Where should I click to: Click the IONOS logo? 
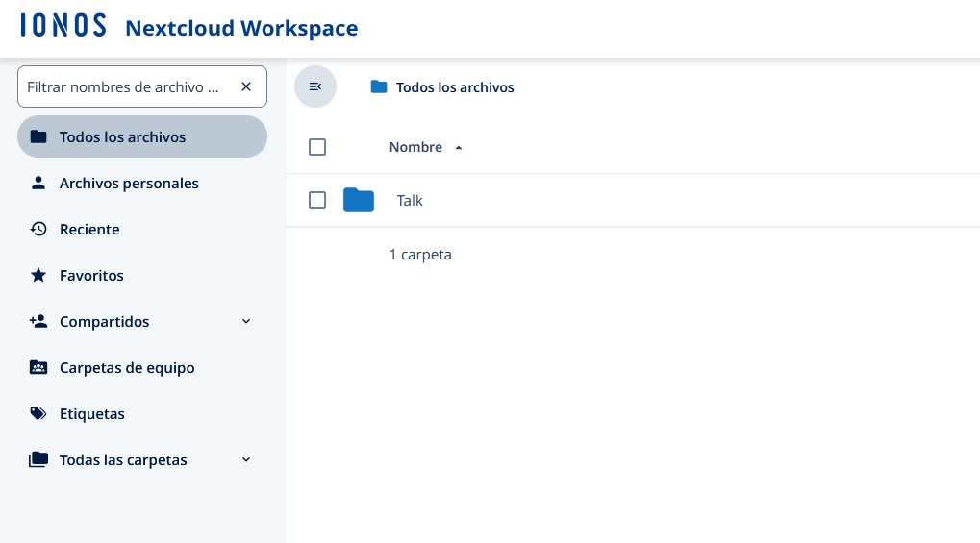tap(63, 26)
